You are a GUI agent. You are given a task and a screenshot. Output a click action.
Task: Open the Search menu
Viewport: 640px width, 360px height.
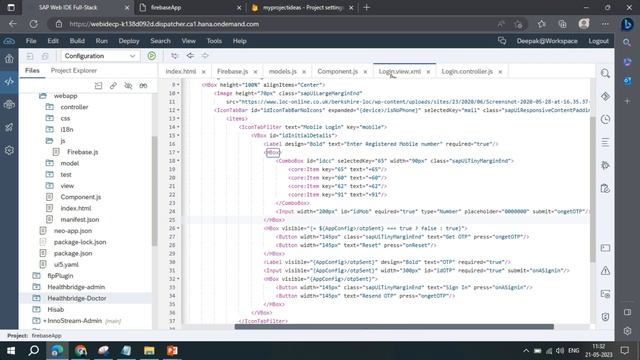tap(160, 41)
